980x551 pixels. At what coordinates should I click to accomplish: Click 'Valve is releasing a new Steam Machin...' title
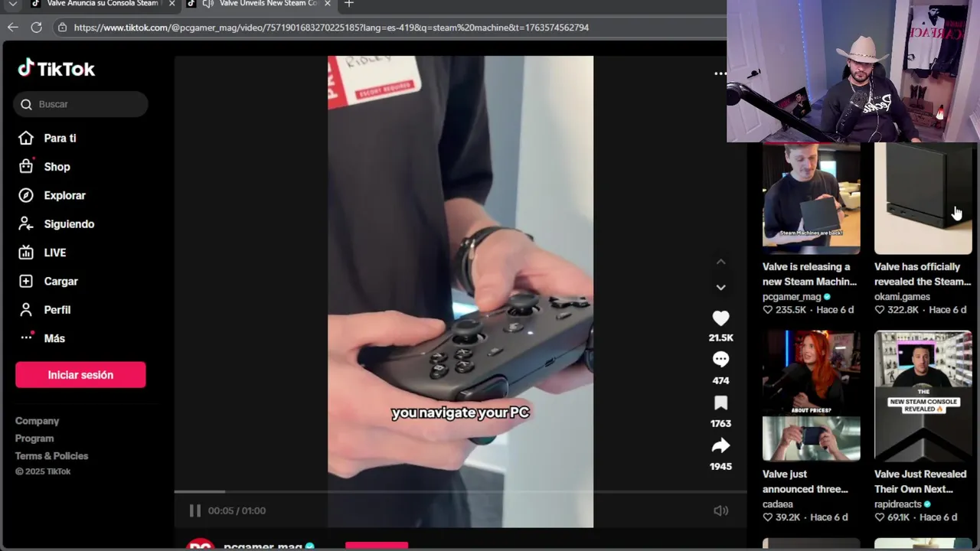(x=809, y=274)
